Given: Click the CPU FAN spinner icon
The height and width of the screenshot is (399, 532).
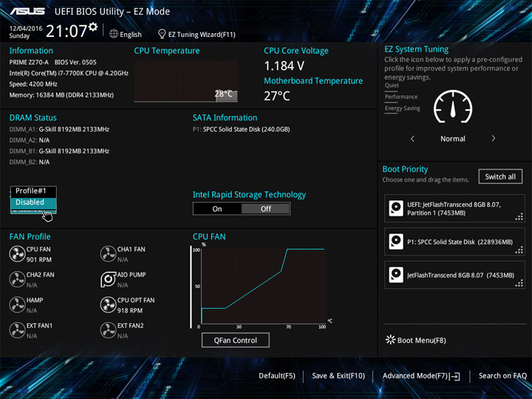Looking at the screenshot, I should (x=17, y=253).
